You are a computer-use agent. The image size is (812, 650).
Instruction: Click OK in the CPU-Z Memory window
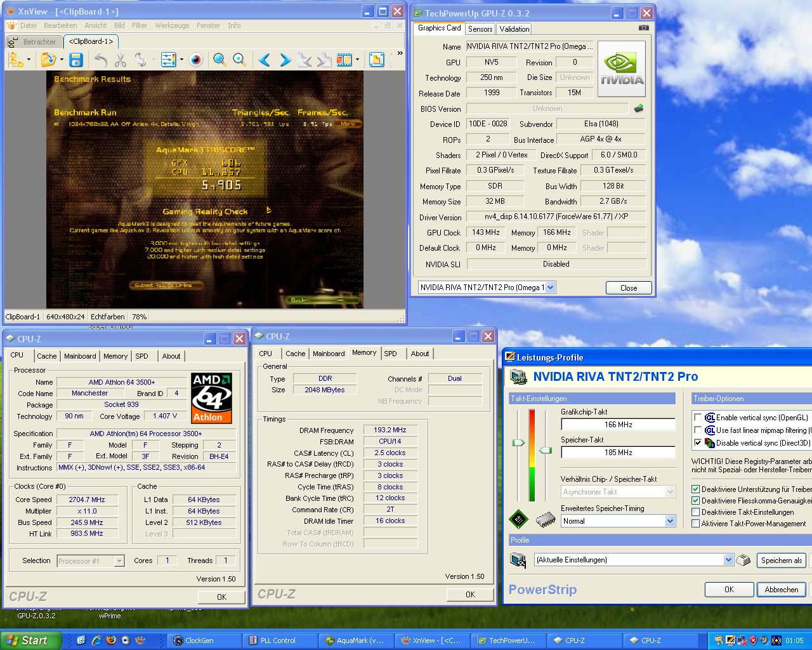(x=470, y=594)
